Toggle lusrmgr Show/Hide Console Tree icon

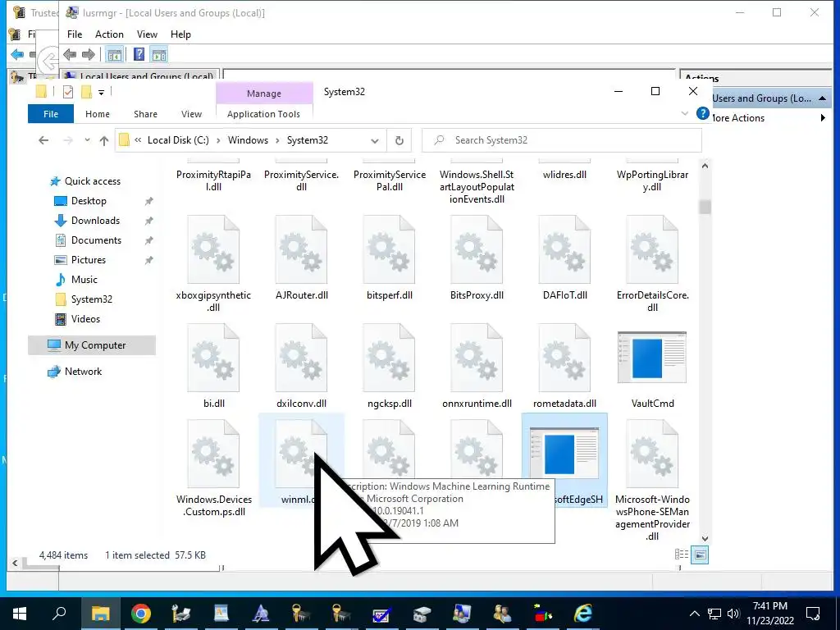[x=114, y=54]
